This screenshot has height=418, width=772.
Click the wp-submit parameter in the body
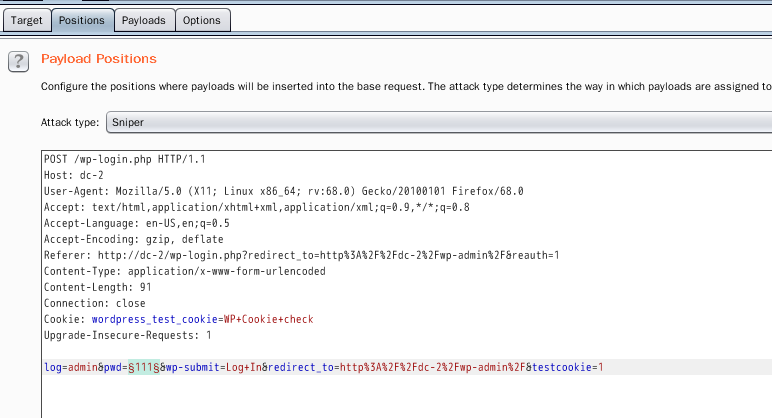(x=193, y=367)
